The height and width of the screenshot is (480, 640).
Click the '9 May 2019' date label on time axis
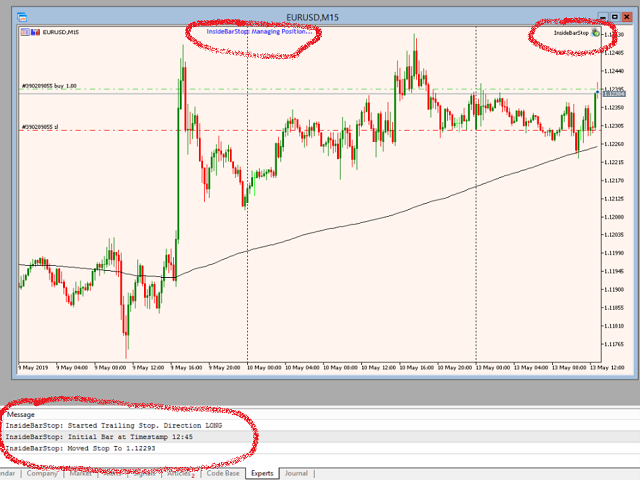(33, 367)
